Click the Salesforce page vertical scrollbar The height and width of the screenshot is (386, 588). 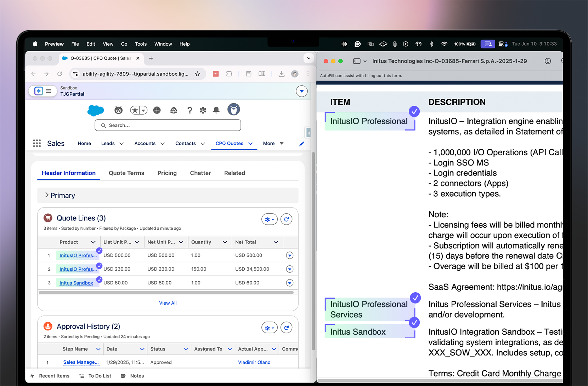[313, 251]
